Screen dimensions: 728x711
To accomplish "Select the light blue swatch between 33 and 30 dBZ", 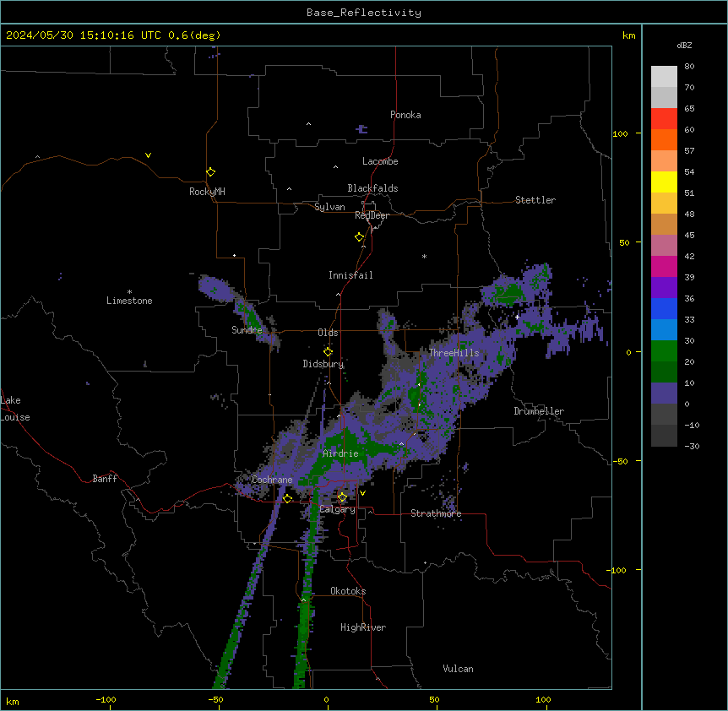I will pyautogui.click(x=664, y=330).
